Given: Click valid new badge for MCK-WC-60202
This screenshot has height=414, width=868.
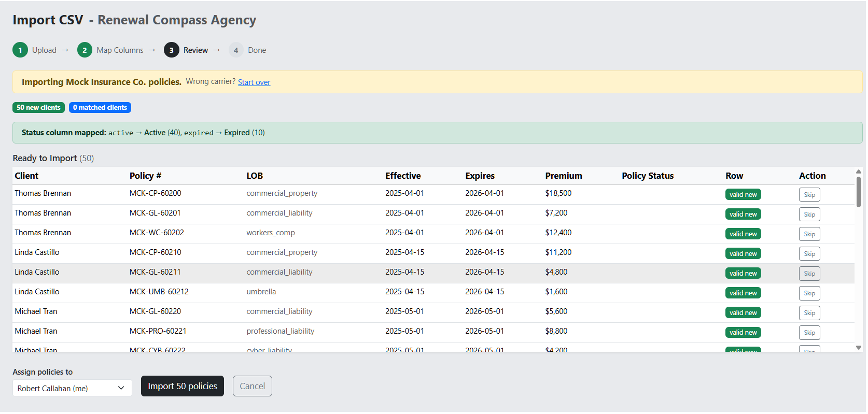Looking at the screenshot, I should (743, 234).
